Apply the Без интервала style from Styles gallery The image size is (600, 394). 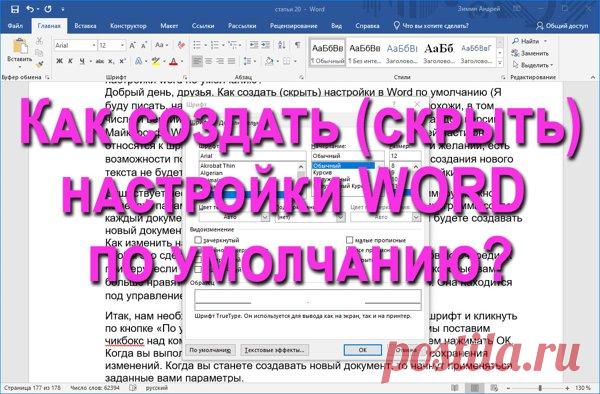click(365, 52)
